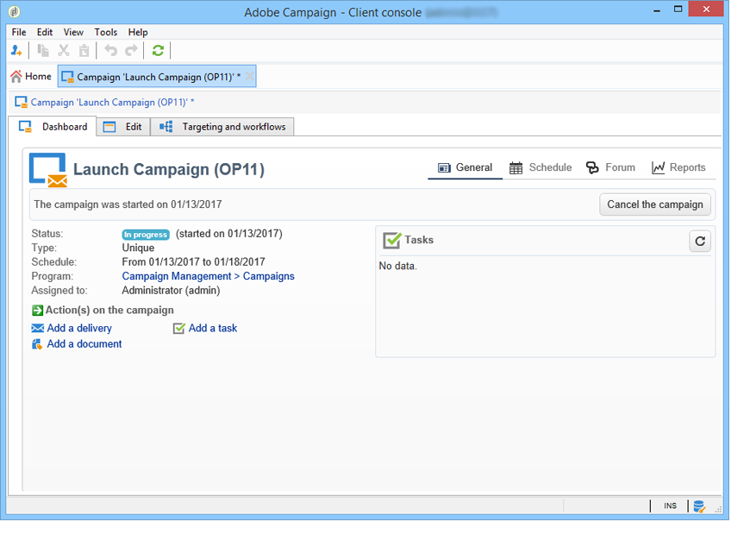756x547 pixels.
Task: Click the 'Unique' type value
Action: [x=138, y=248]
